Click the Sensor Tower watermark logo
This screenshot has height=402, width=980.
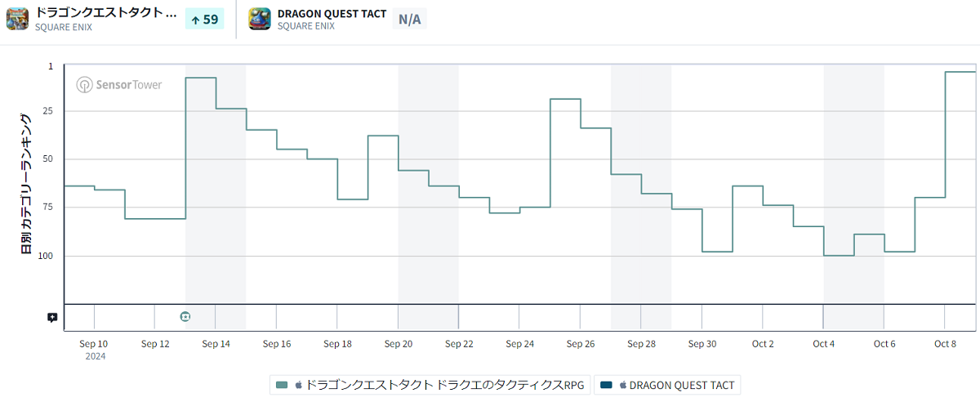click(119, 85)
